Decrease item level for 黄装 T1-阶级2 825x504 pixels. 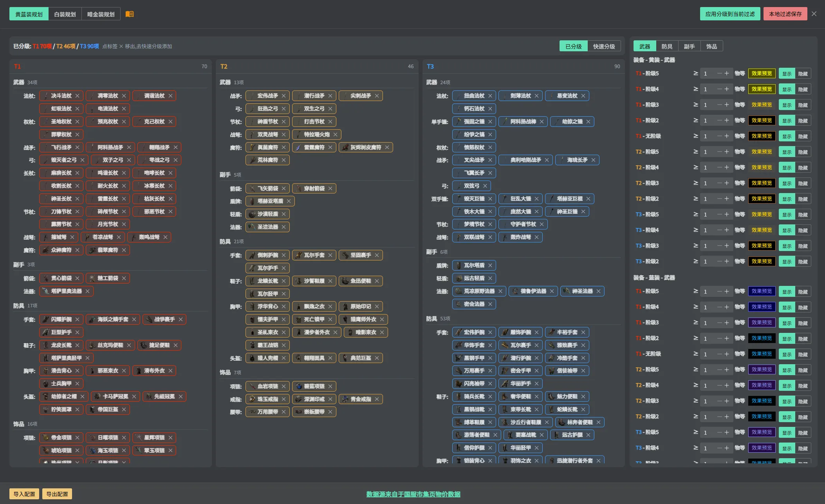click(719, 120)
